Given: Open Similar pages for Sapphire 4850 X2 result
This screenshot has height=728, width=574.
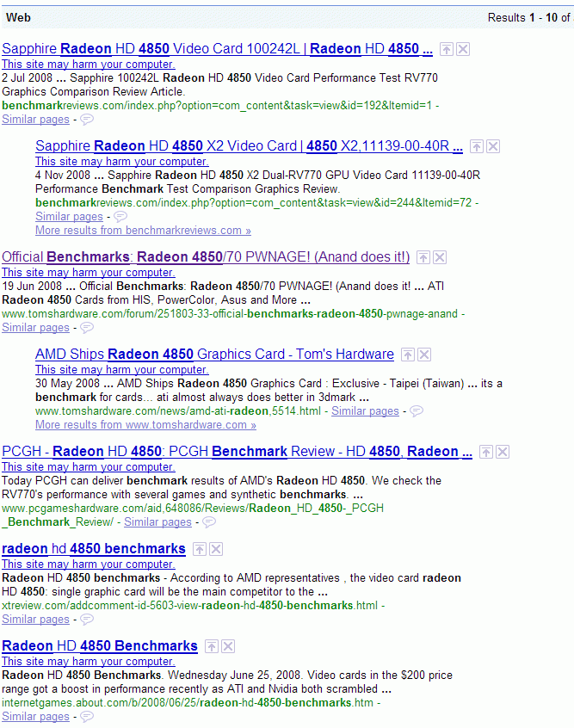Looking at the screenshot, I should pos(69,217).
